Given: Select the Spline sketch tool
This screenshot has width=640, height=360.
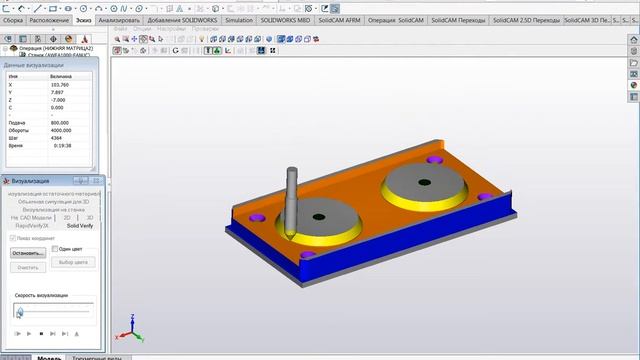Looking at the screenshot, I should click(x=124, y=8).
